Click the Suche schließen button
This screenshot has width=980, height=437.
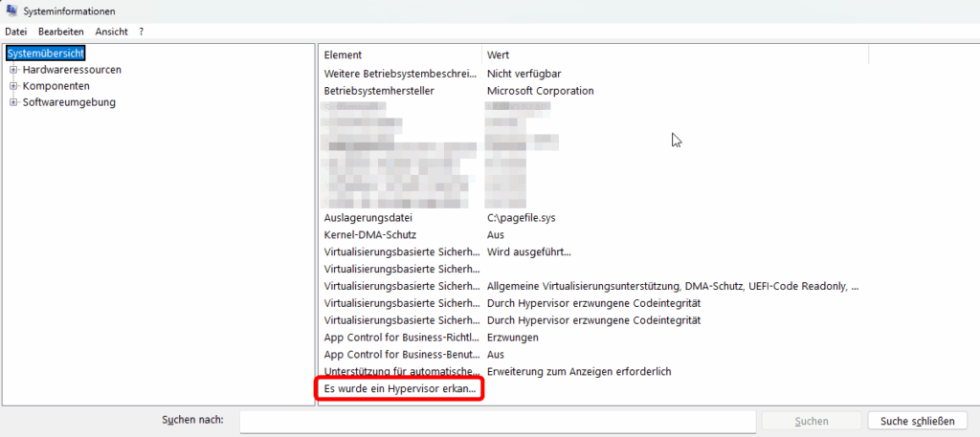(917, 421)
